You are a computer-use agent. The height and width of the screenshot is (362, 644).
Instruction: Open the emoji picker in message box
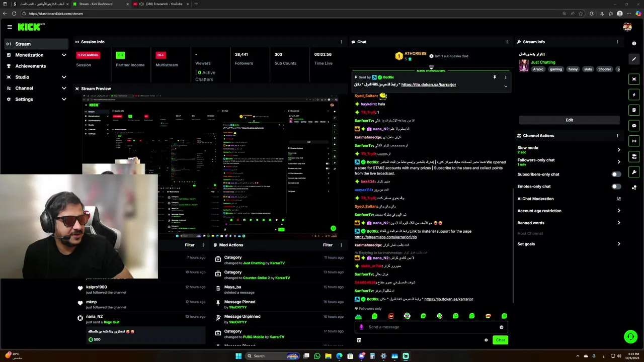[501, 327]
